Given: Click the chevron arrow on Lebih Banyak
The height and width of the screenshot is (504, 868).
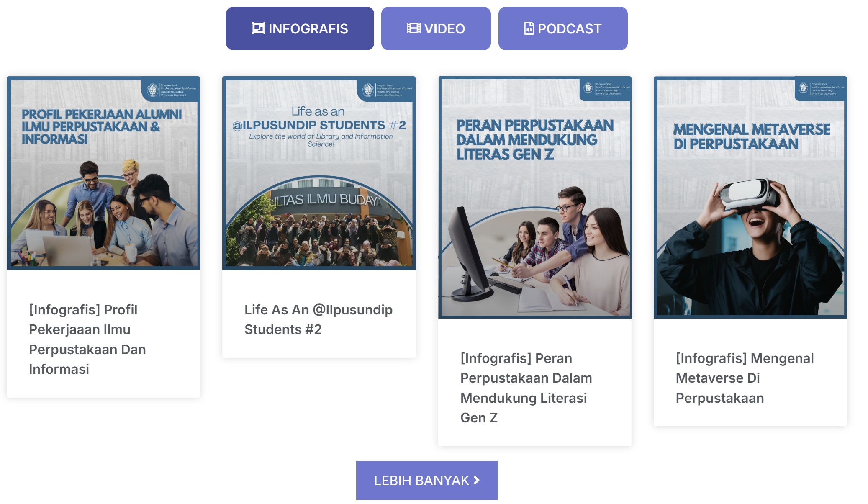Looking at the screenshot, I should pyautogui.click(x=477, y=480).
